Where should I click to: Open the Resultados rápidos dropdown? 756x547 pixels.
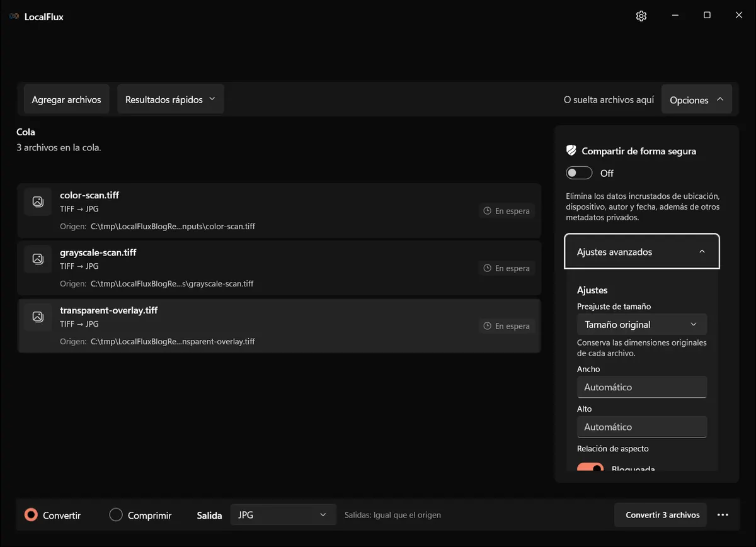[x=170, y=99]
